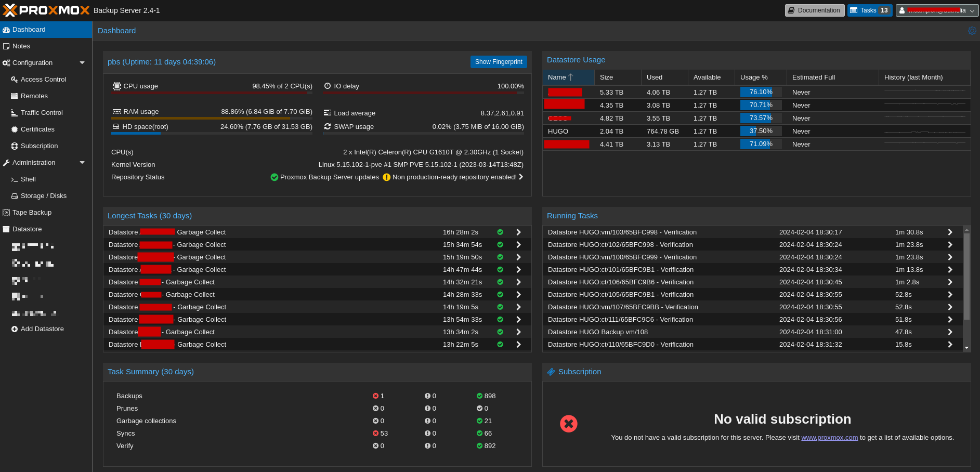The height and width of the screenshot is (472, 980).
Task: Click status icon of 14h 19m 5s task
Action: (x=500, y=307)
